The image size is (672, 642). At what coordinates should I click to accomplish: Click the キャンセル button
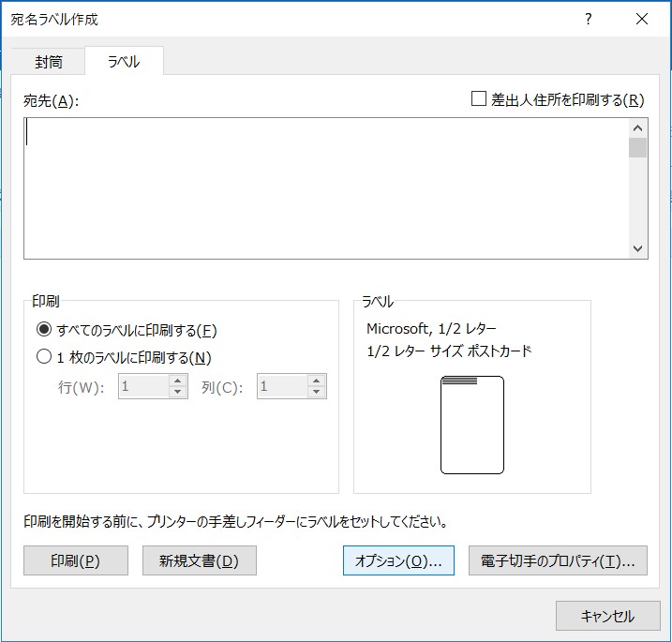coord(607,616)
